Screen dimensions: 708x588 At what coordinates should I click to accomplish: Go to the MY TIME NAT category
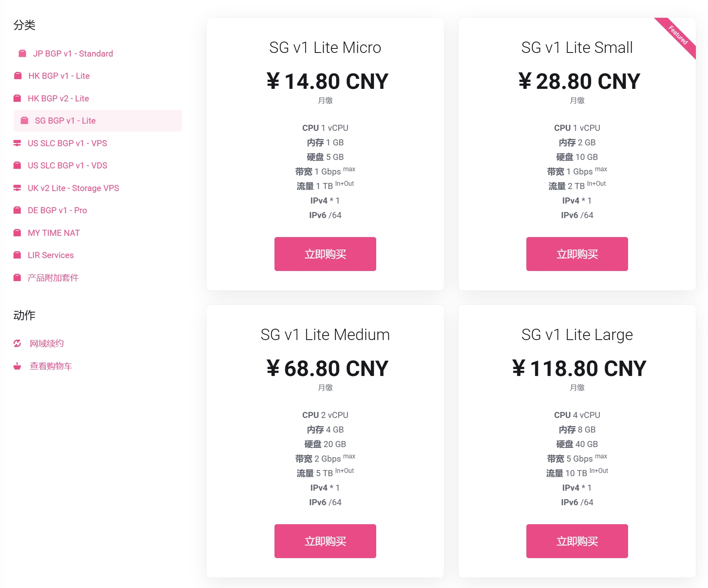[54, 233]
